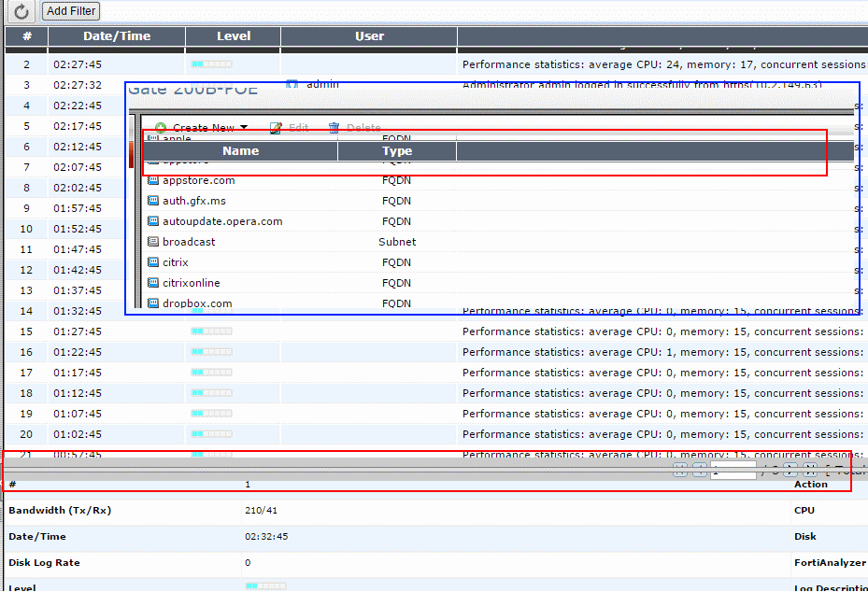The height and width of the screenshot is (592, 868).
Task: Click the refresh log icon
Action: 21,11
